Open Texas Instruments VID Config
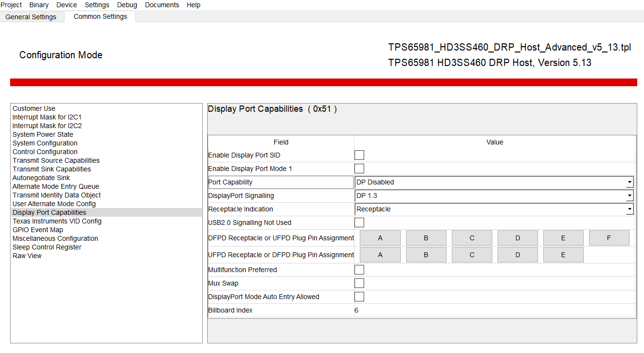644x353 pixels. [106, 221]
